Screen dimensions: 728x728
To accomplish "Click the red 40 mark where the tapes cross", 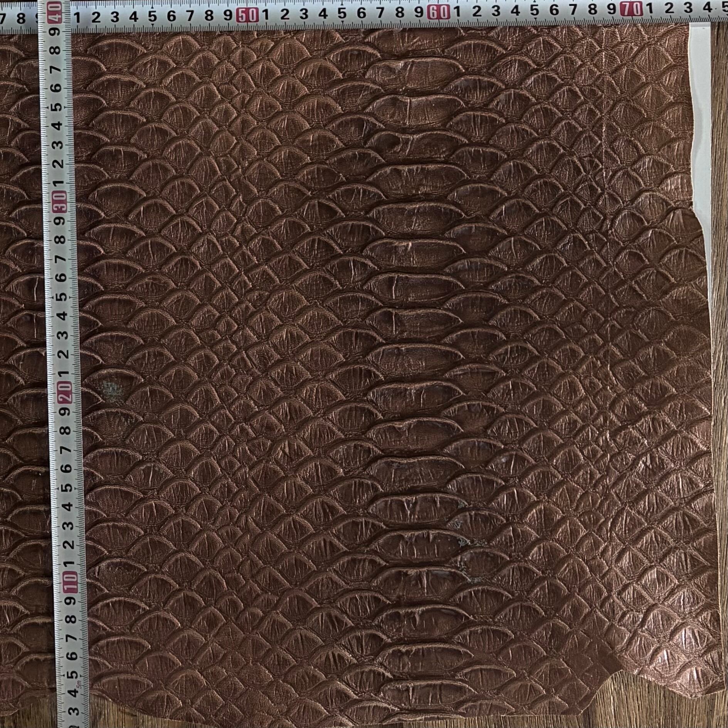I will point(54,12).
